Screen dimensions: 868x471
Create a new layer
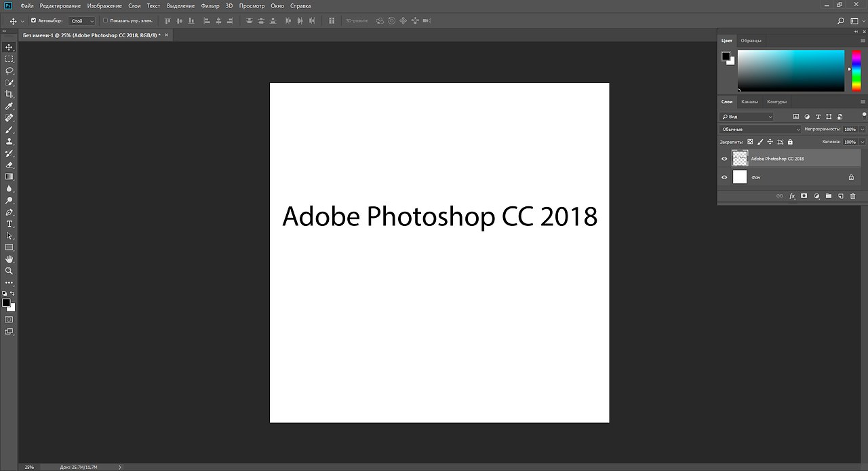click(x=840, y=196)
